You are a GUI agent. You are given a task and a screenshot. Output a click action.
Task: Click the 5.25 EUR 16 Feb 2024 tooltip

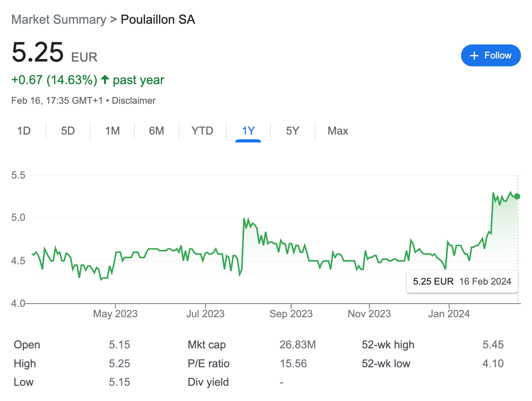tap(462, 282)
